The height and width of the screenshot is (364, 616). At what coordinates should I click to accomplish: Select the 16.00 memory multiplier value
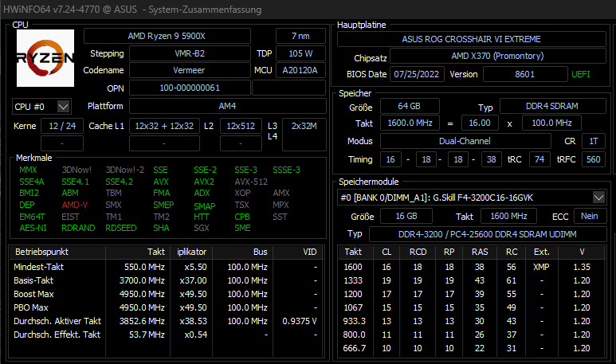[x=480, y=123]
